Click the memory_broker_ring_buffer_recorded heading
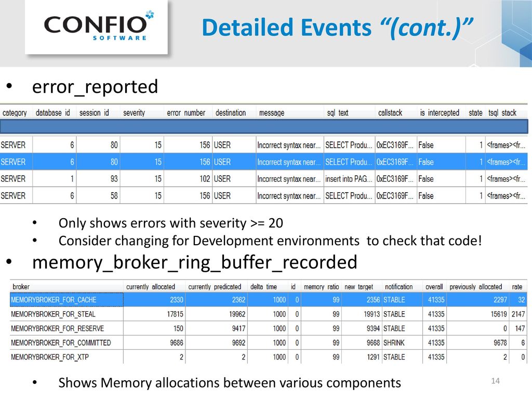Image resolution: width=532 pixels, height=399 pixels. point(194,262)
